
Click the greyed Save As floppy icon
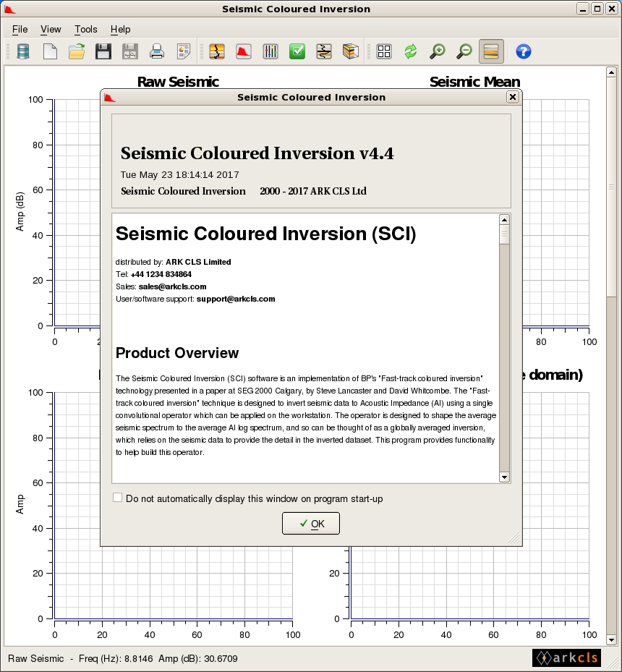click(x=129, y=51)
